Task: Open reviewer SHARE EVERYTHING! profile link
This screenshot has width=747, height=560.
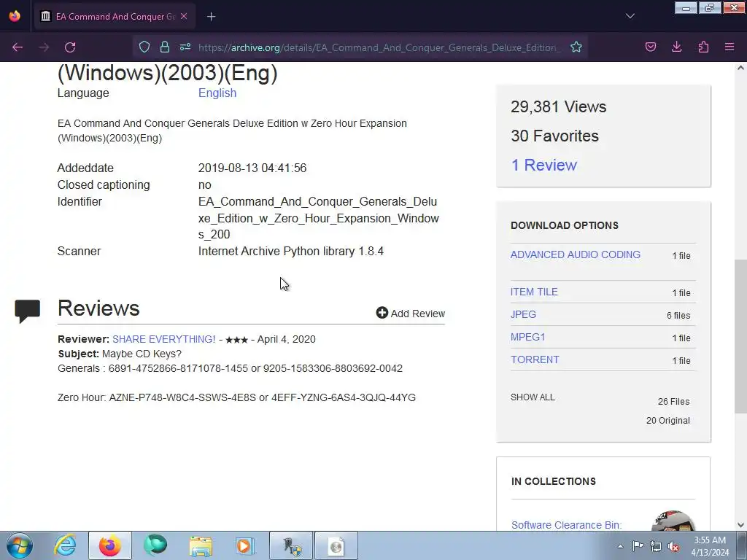Action: (164, 339)
